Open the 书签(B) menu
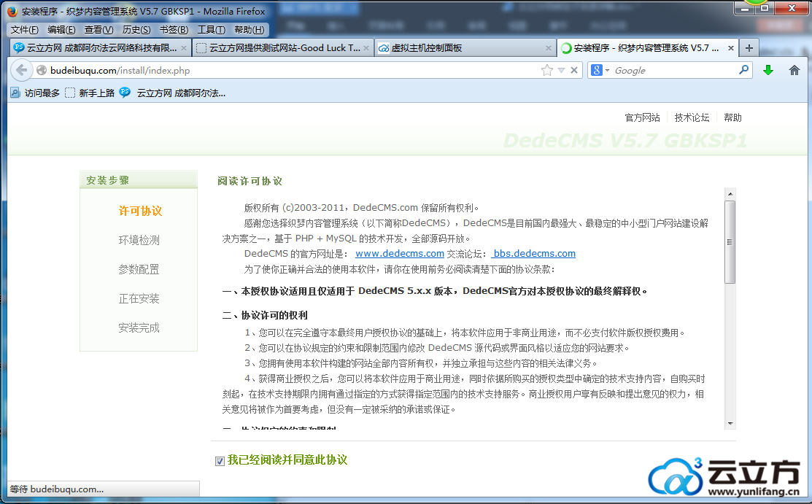The height and width of the screenshot is (504, 812). click(174, 30)
